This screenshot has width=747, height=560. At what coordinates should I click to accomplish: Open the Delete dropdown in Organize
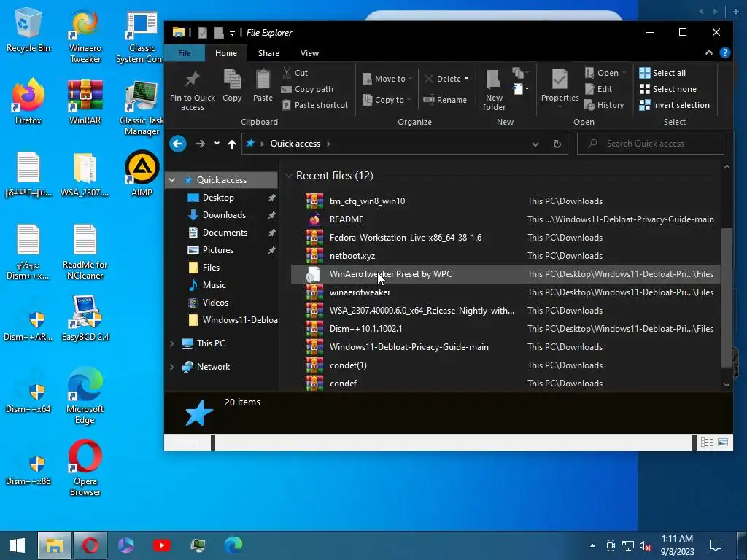pos(446,79)
